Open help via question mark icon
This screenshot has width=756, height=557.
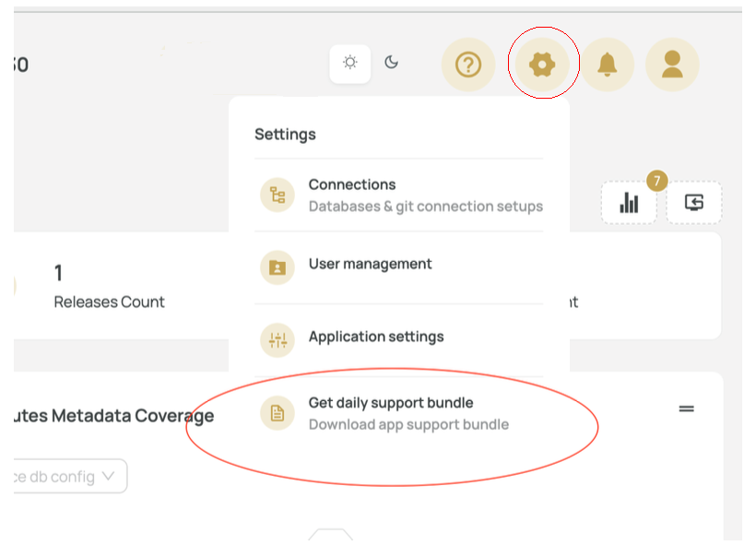468,65
